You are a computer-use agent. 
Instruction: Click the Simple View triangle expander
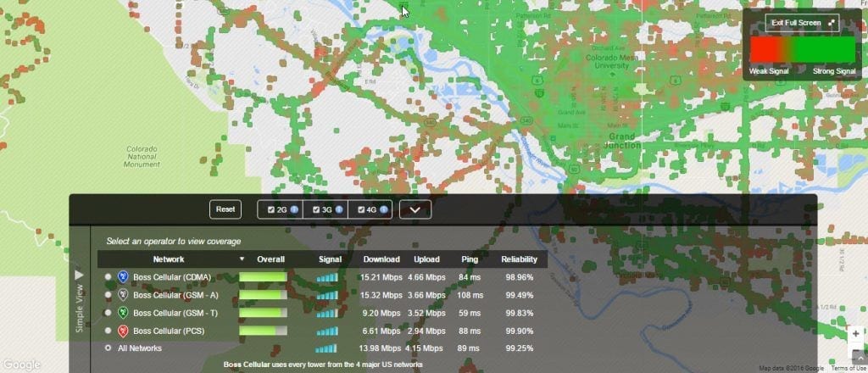pos(79,275)
